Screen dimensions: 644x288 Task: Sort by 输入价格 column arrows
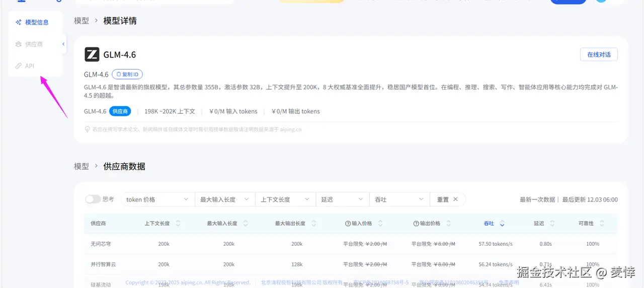(380, 224)
